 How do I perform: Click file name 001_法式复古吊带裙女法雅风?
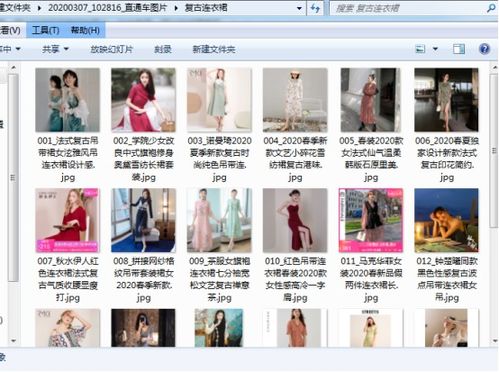pos(68,159)
